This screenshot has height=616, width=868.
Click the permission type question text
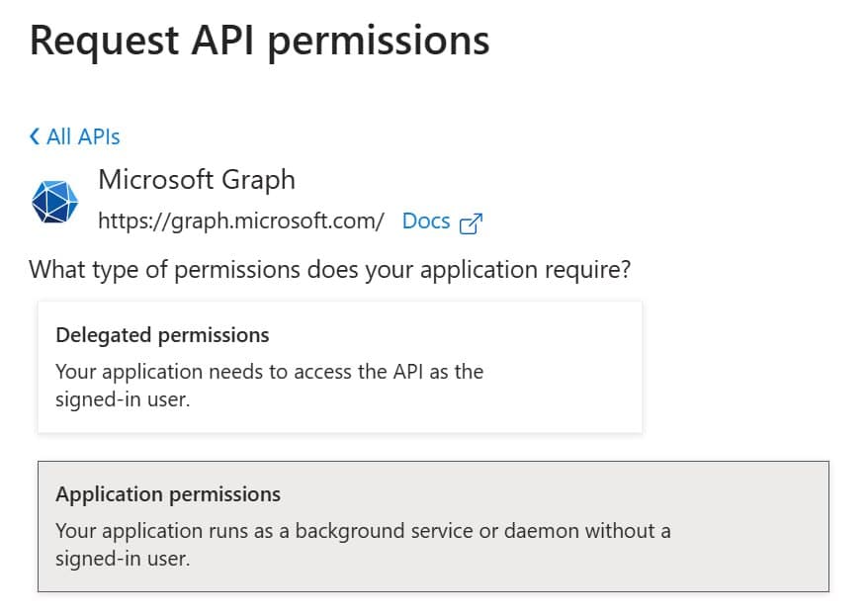click(x=331, y=269)
